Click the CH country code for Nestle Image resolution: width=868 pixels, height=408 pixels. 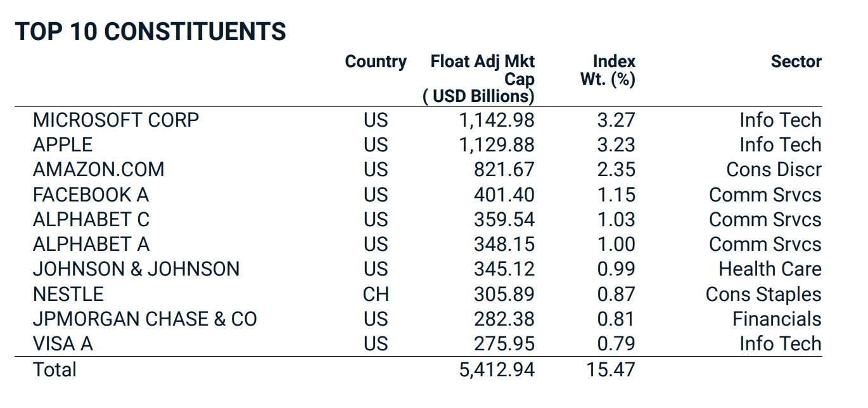click(376, 294)
